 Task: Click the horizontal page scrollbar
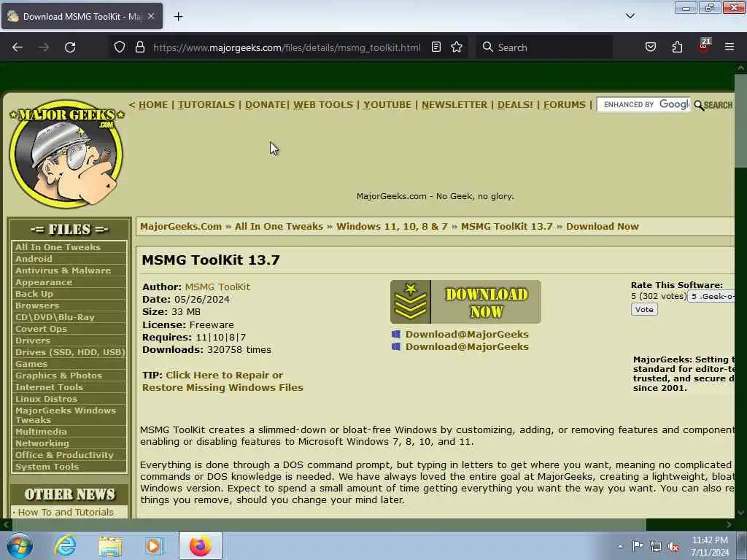329,524
